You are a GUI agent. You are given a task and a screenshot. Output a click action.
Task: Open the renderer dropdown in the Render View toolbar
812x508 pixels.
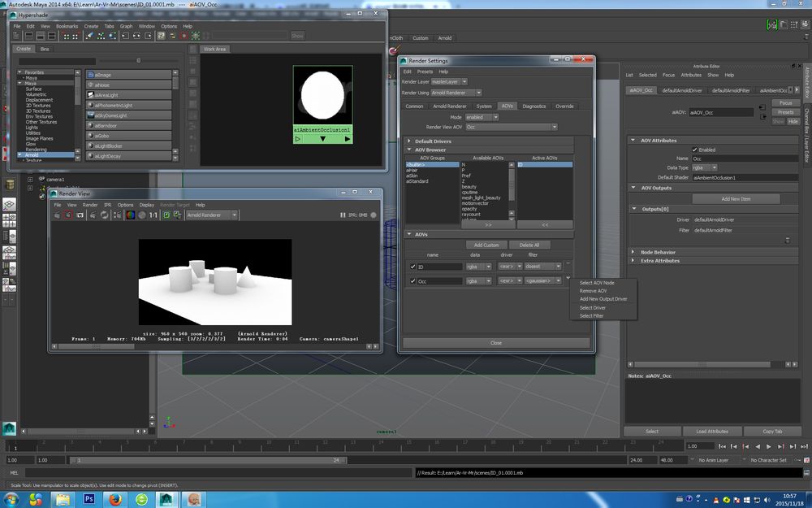click(x=211, y=215)
